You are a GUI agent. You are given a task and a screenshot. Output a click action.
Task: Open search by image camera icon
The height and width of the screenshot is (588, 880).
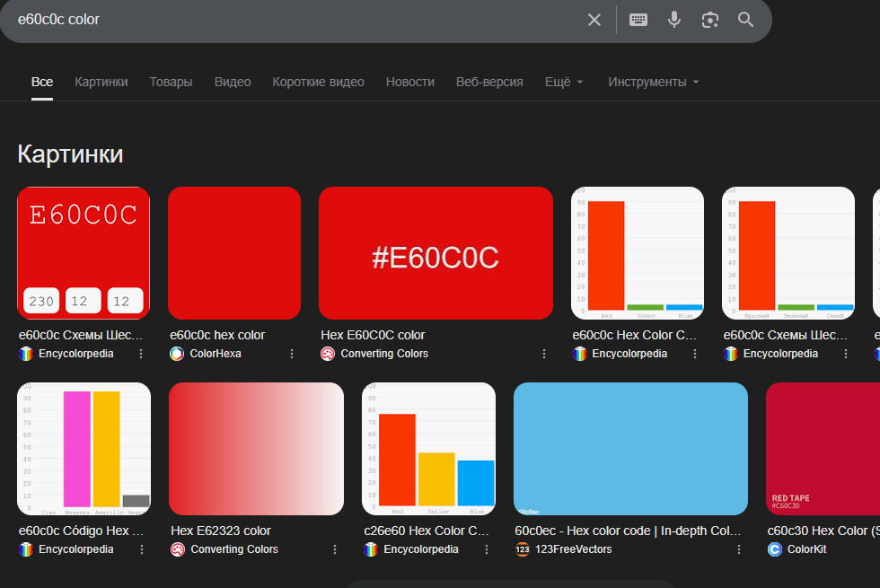[x=710, y=20]
